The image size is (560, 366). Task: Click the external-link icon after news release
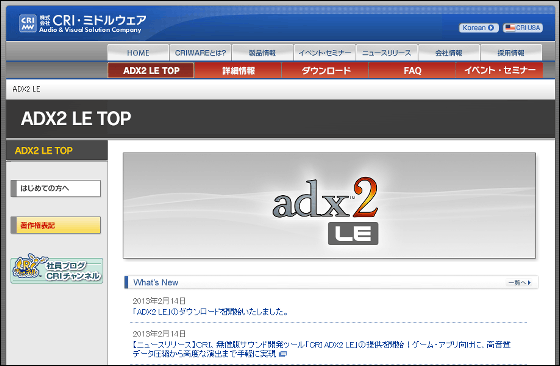point(283,354)
